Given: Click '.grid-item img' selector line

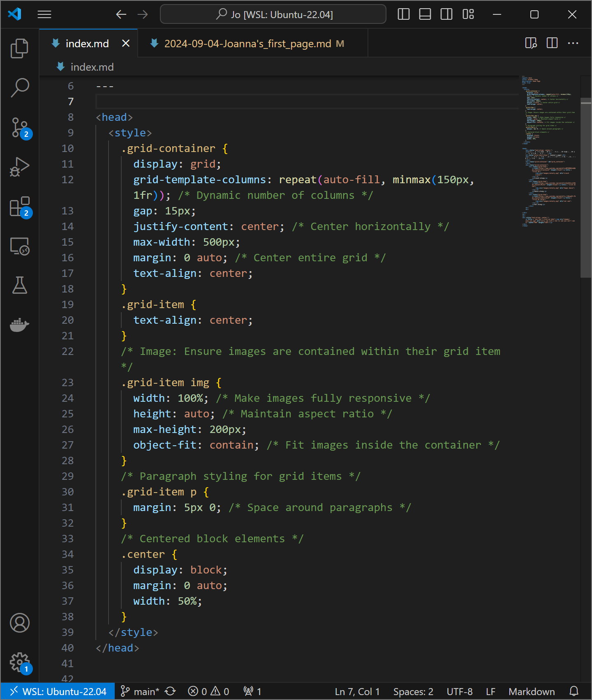Looking at the screenshot, I should (x=171, y=382).
